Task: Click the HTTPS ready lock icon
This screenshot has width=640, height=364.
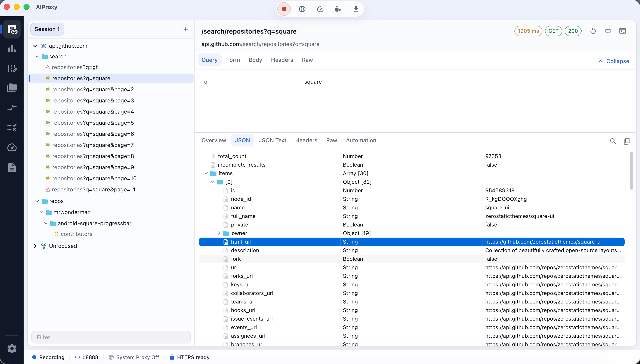Action: [x=172, y=357]
